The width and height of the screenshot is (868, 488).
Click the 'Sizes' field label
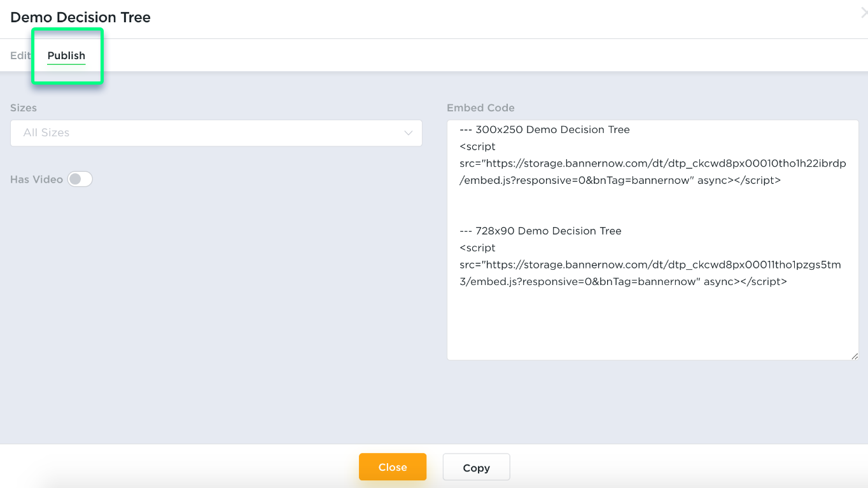click(24, 108)
